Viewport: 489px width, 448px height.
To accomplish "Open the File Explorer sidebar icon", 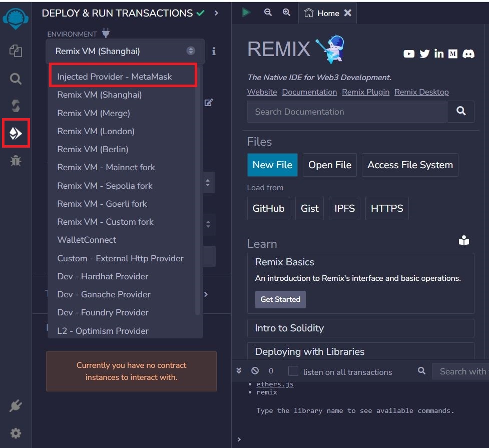I will 16,51.
